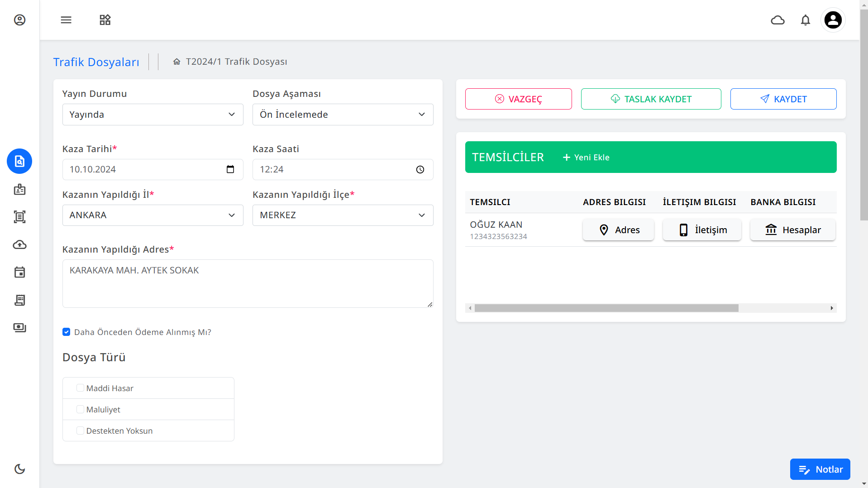This screenshot has height=488, width=868.
Task: Expand the Yayın Durumu dropdown
Action: 153,115
